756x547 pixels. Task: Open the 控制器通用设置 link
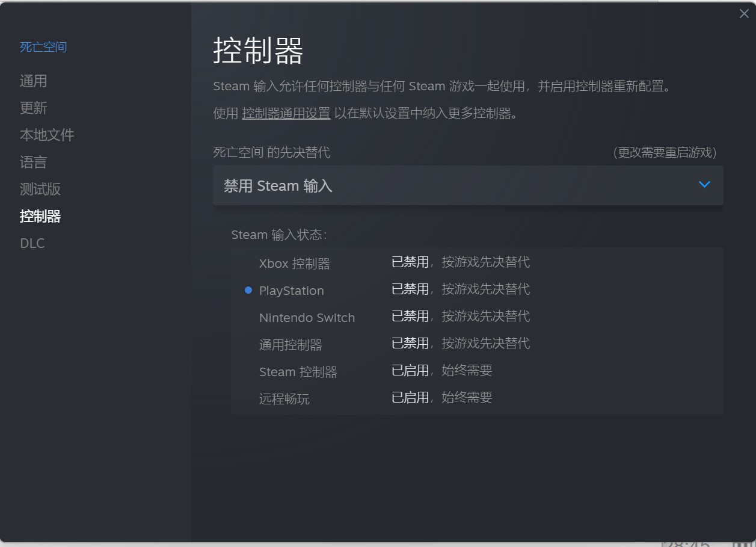[x=286, y=113]
